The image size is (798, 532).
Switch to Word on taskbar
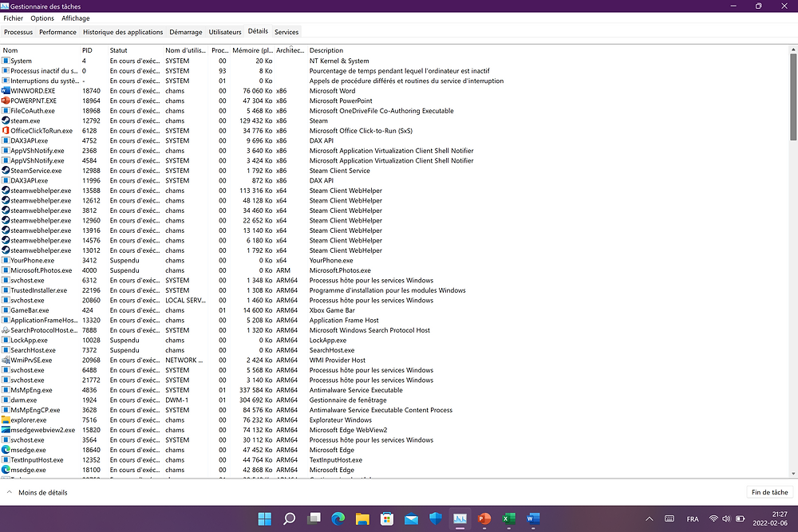pos(533,518)
